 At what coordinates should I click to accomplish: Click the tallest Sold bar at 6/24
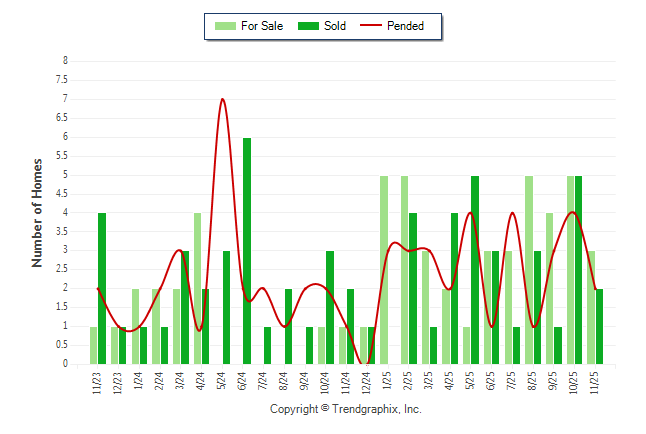247,250
